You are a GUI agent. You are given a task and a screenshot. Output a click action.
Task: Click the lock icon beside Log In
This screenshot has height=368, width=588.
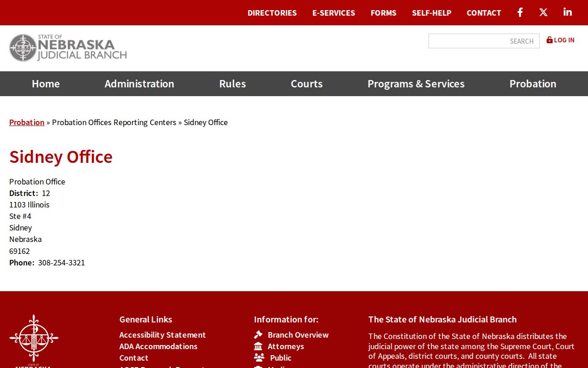549,40
